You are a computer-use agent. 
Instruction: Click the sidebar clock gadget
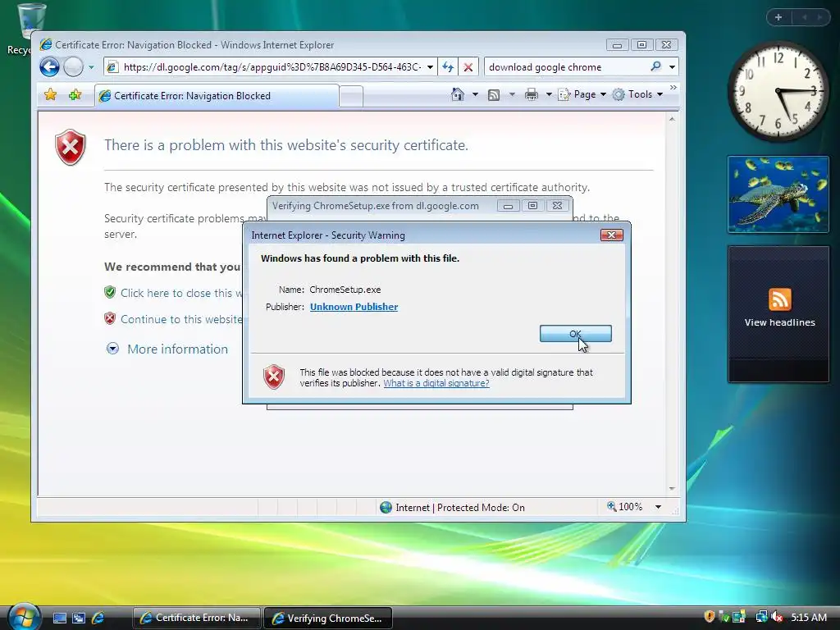(x=778, y=91)
